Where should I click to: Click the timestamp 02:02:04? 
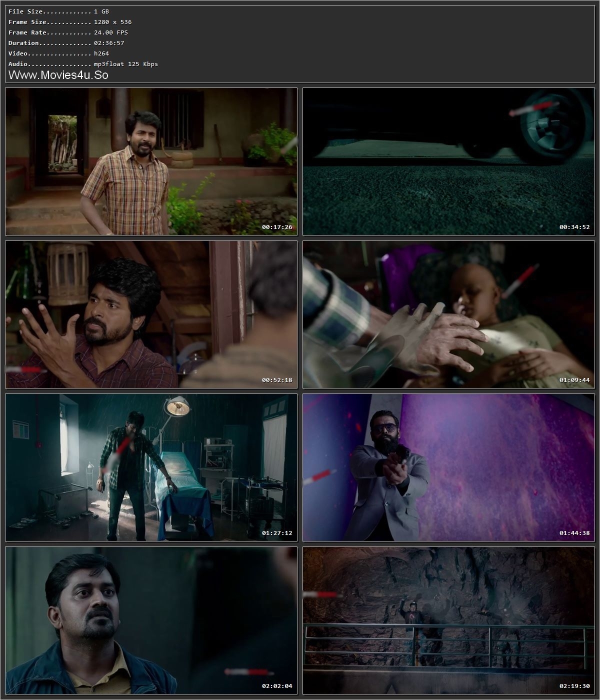(x=277, y=686)
